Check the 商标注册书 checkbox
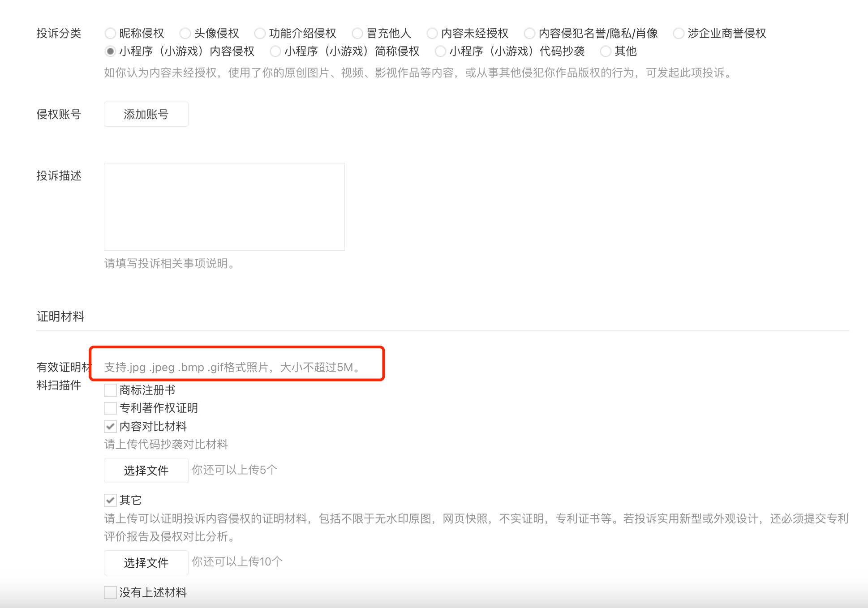Viewport: 868px width, 608px height. pyautogui.click(x=110, y=390)
